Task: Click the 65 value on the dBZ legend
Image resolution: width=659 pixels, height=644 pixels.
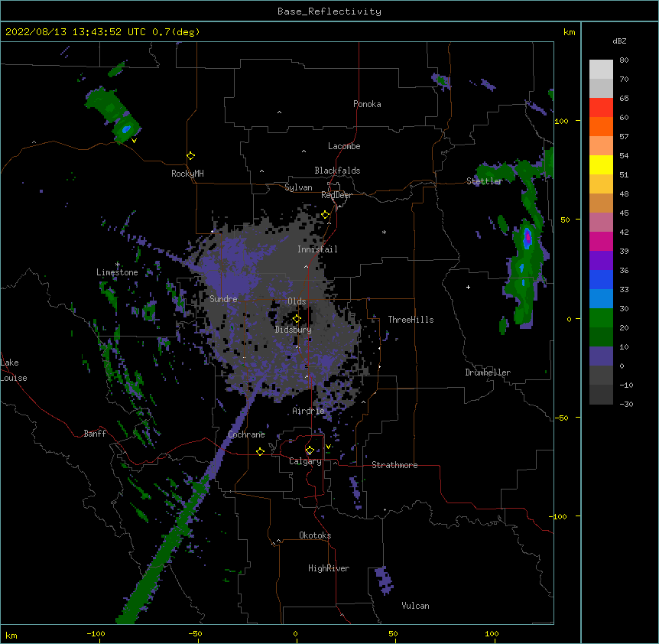Action: pyautogui.click(x=624, y=99)
